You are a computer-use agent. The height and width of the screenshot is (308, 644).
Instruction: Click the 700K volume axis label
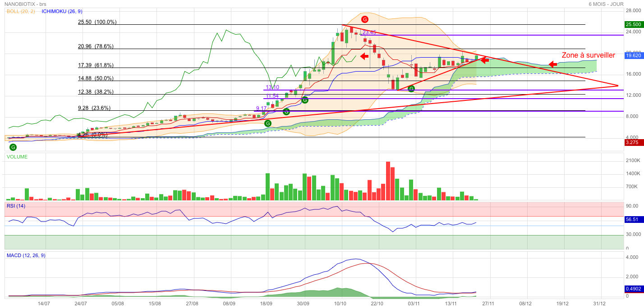click(x=632, y=186)
